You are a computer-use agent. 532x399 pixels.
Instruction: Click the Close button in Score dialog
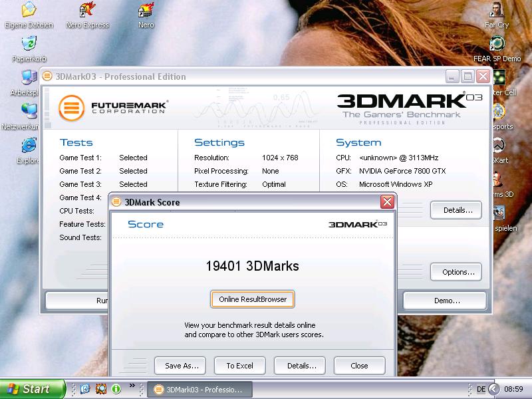tap(360, 366)
